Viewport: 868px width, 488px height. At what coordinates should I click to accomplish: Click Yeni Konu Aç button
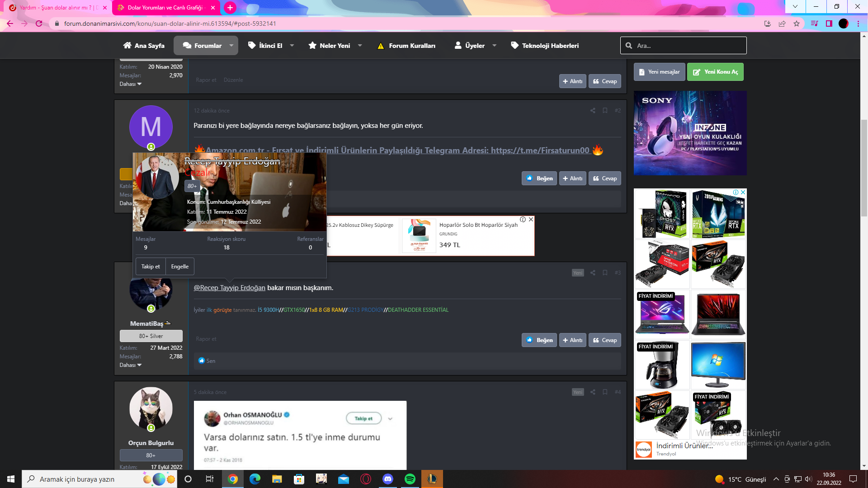715,72
